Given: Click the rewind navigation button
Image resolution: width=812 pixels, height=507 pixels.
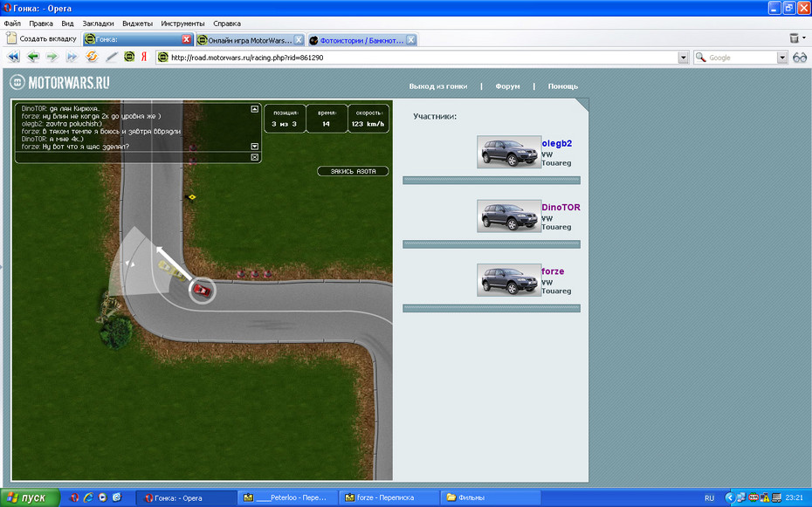Looking at the screenshot, I should (13, 57).
